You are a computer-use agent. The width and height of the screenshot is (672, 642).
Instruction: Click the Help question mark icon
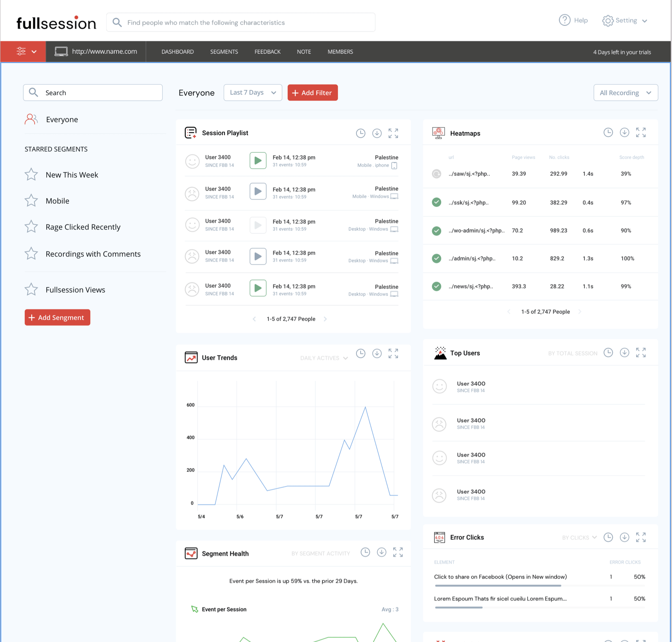tap(564, 20)
